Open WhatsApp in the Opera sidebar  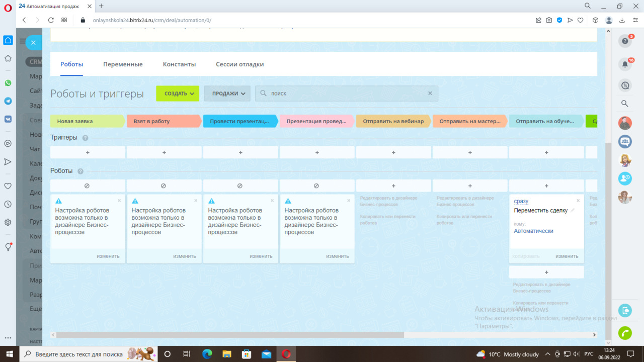click(x=8, y=83)
